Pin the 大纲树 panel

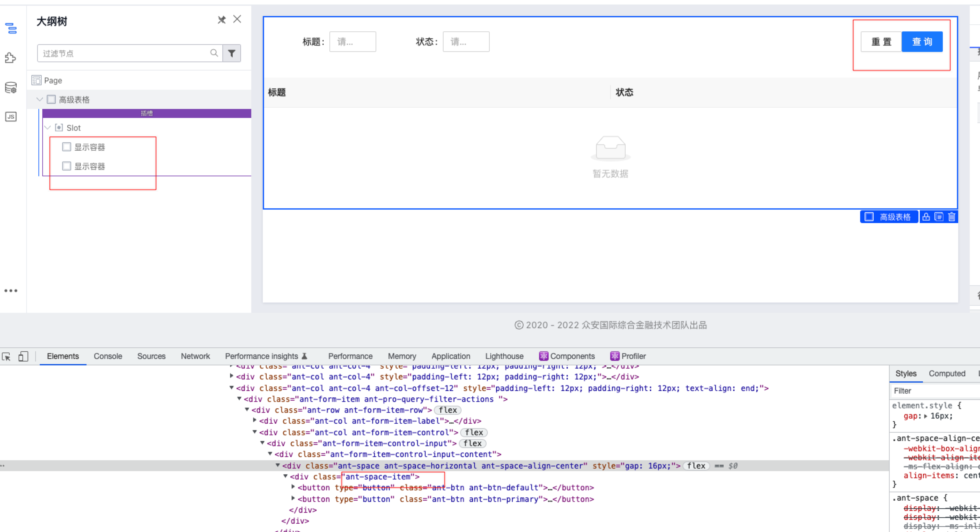pos(222,20)
